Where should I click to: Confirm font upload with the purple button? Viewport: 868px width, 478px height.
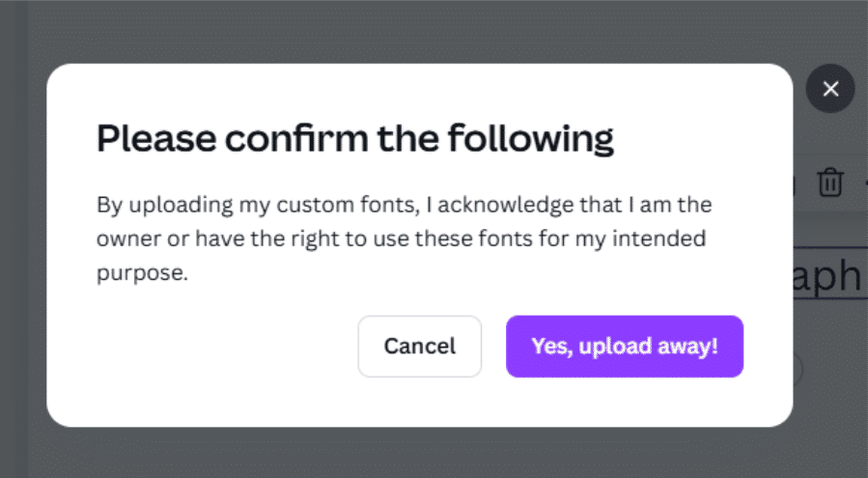pos(624,346)
